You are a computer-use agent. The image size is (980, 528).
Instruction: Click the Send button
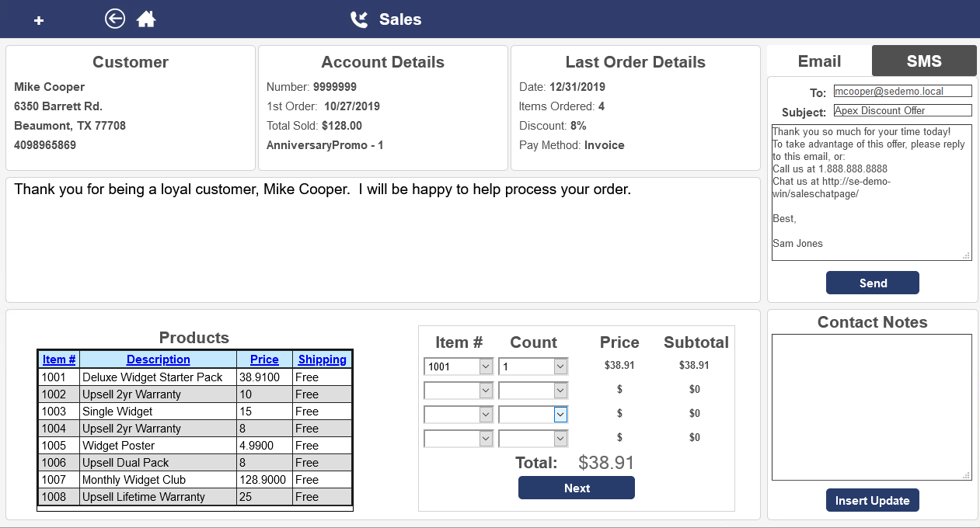[x=872, y=283]
